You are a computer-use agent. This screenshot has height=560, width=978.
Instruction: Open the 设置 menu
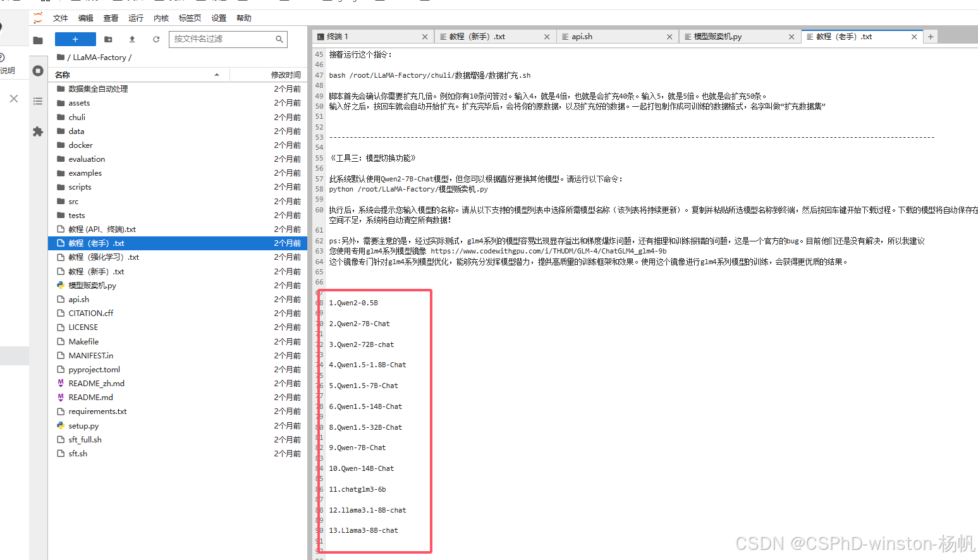(x=219, y=18)
